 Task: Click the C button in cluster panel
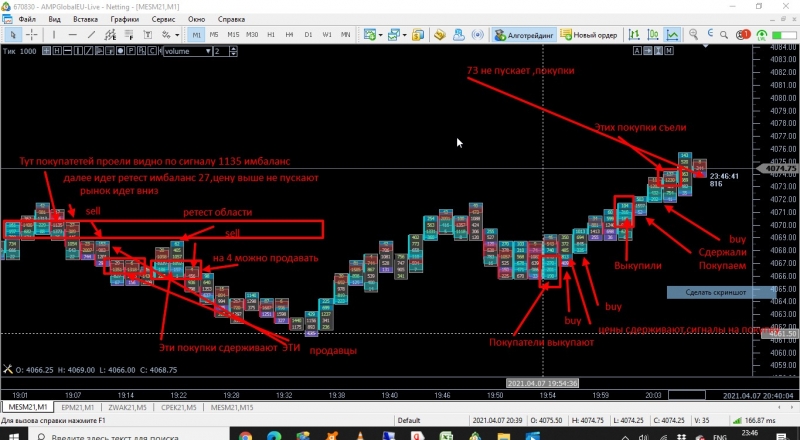tap(152, 51)
